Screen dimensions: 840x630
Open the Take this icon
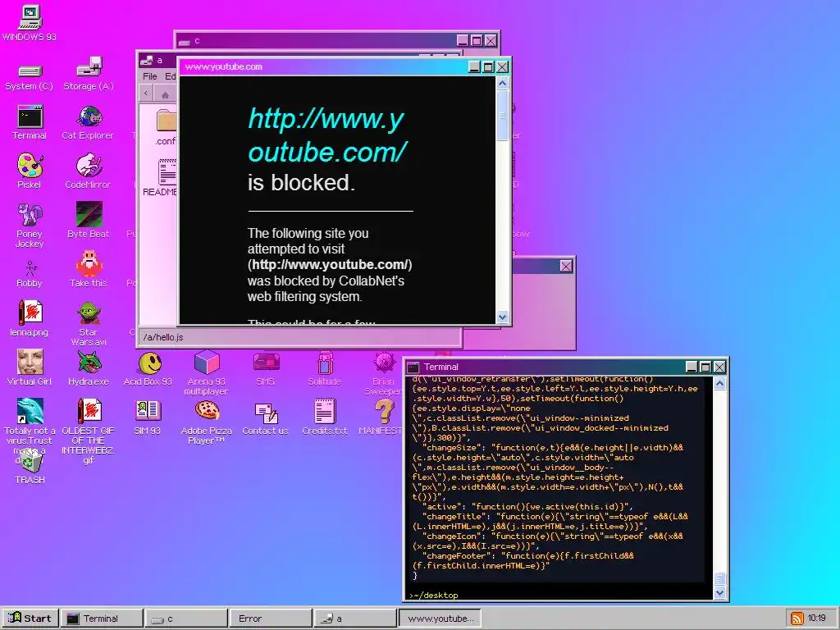tap(89, 269)
